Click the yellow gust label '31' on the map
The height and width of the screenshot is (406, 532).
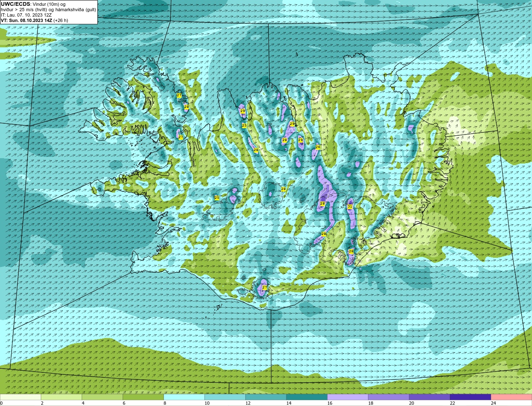350,206
